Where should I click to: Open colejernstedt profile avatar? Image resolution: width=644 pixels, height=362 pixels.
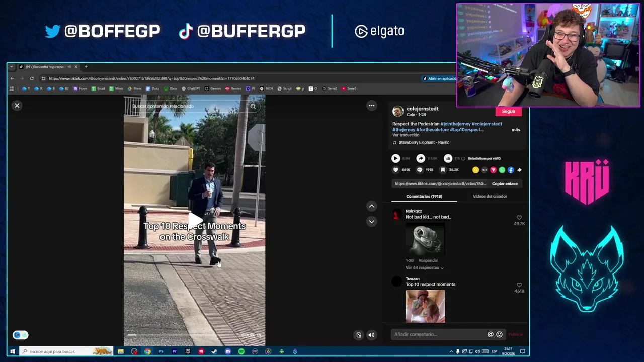pyautogui.click(x=398, y=111)
